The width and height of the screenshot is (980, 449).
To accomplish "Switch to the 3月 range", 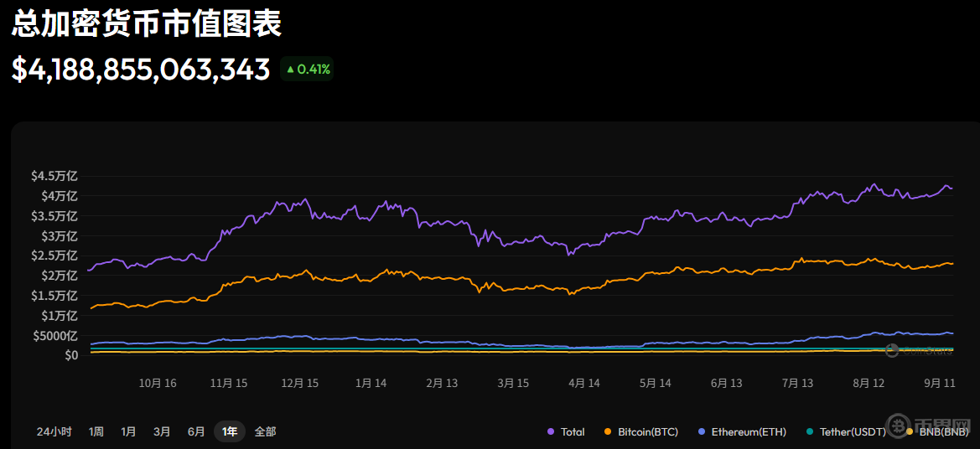I will pos(162,431).
